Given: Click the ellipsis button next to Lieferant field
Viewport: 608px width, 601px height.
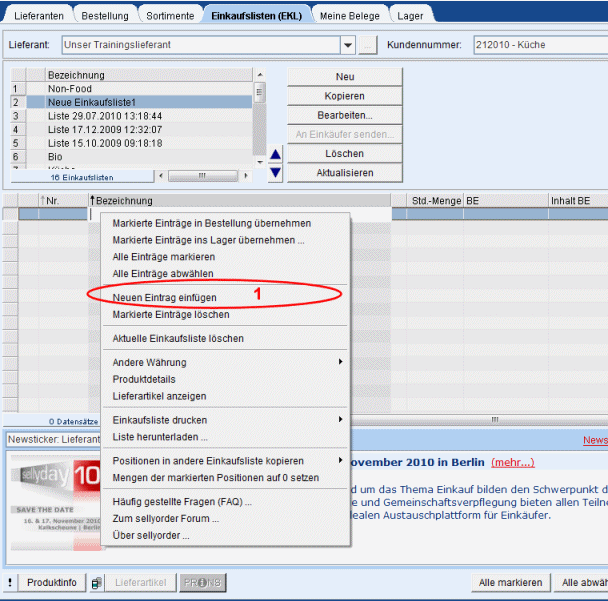Looking at the screenshot, I should click(x=368, y=45).
